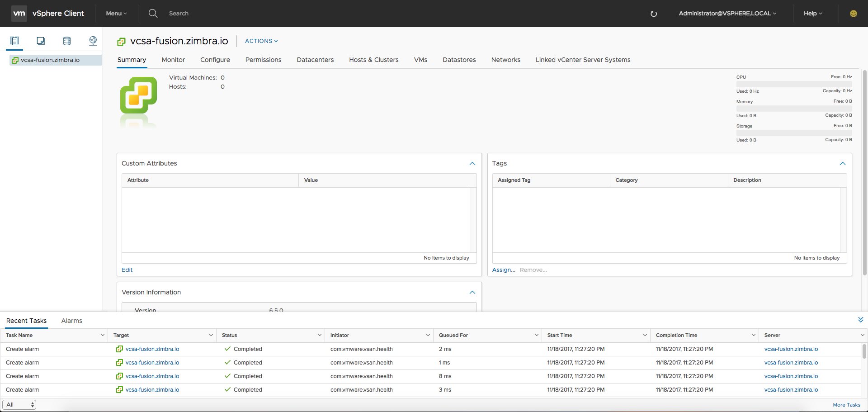Open the Networks tab
The width and height of the screenshot is (868, 412).
click(x=506, y=60)
